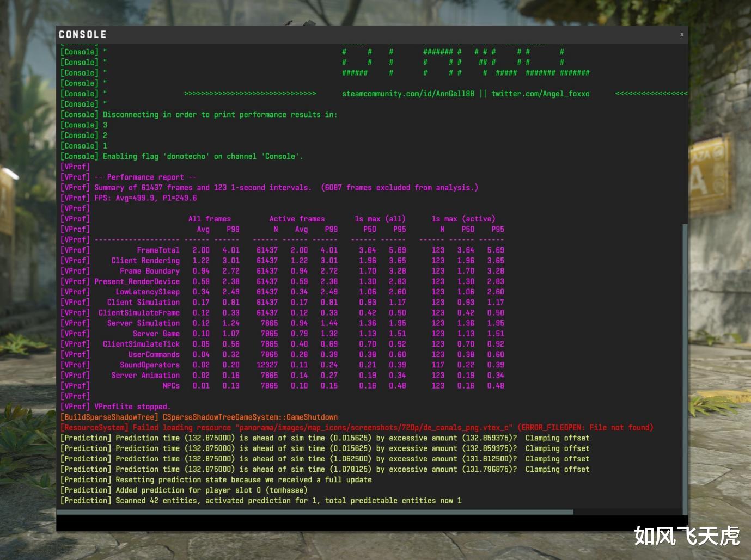Click the 'SoundOperators' row label
The image size is (751, 560).
[150, 365]
